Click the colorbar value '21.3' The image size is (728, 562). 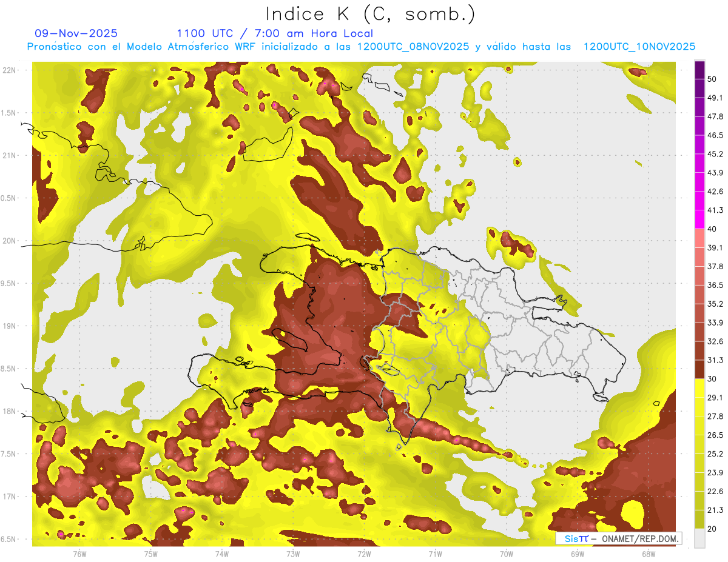click(x=715, y=510)
